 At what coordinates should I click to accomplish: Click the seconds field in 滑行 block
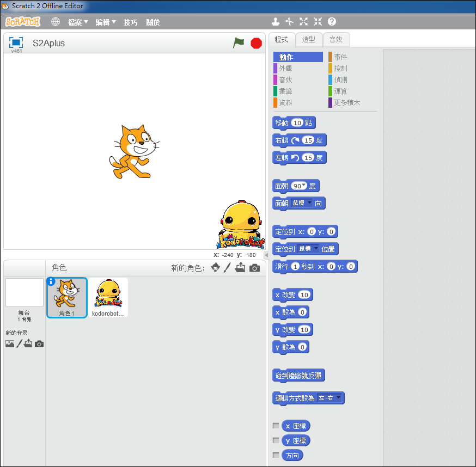coord(295,266)
